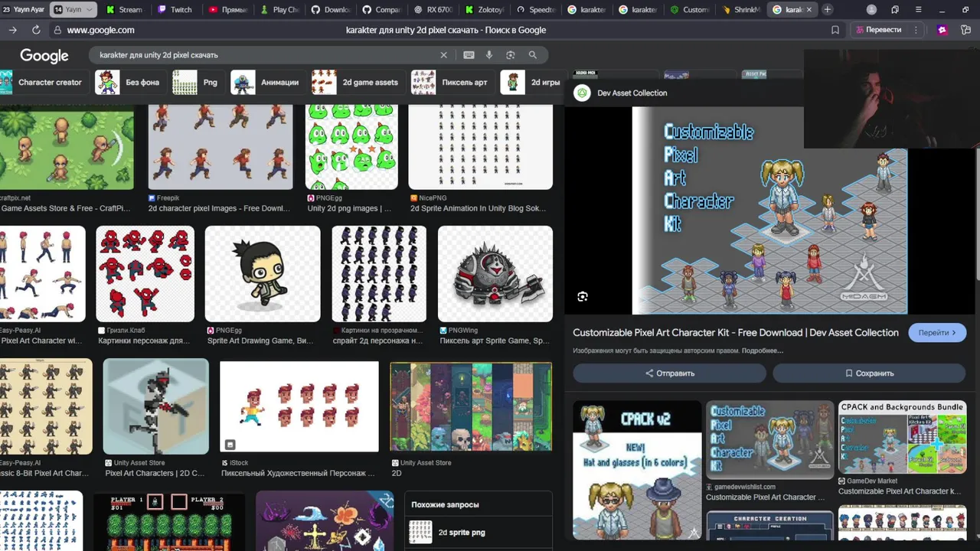Expand the 'Yayın' tab group chevron
This screenshot has width=980, height=551.
pyautogui.click(x=90, y=9)
